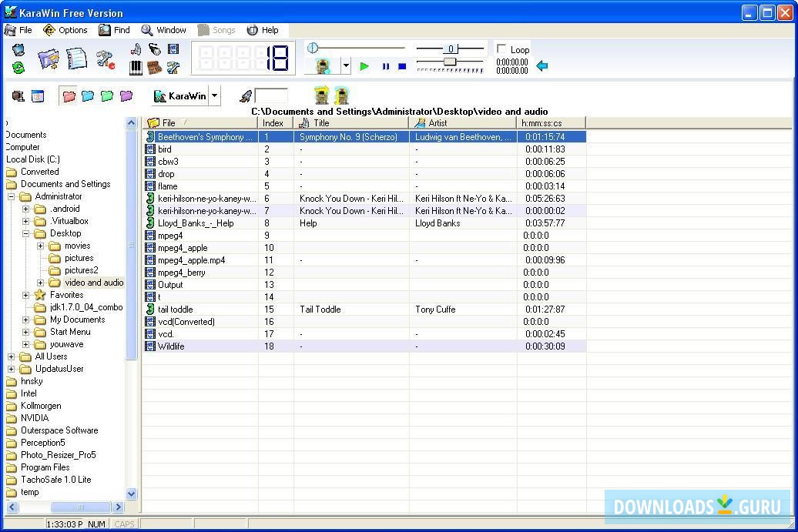Click the computer icon on second toolbar
The height and width of the screenshot is (532, 798).
(x=18, y=96)
